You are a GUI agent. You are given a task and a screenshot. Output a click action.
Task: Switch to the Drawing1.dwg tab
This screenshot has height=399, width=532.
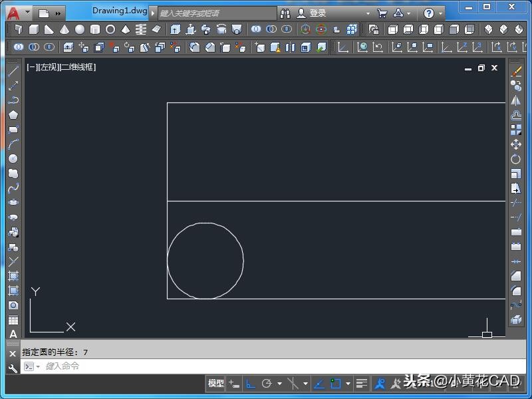(x=120, y=11)
